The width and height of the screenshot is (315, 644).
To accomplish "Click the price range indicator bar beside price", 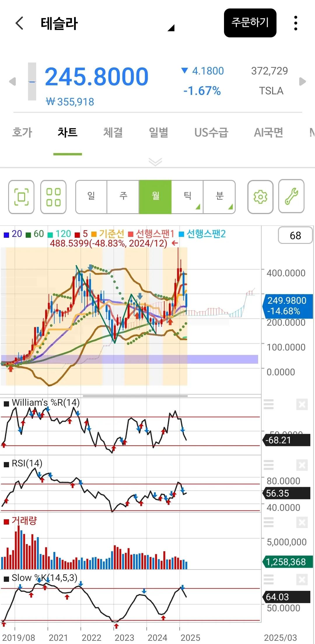I will (x=32, y=81).
